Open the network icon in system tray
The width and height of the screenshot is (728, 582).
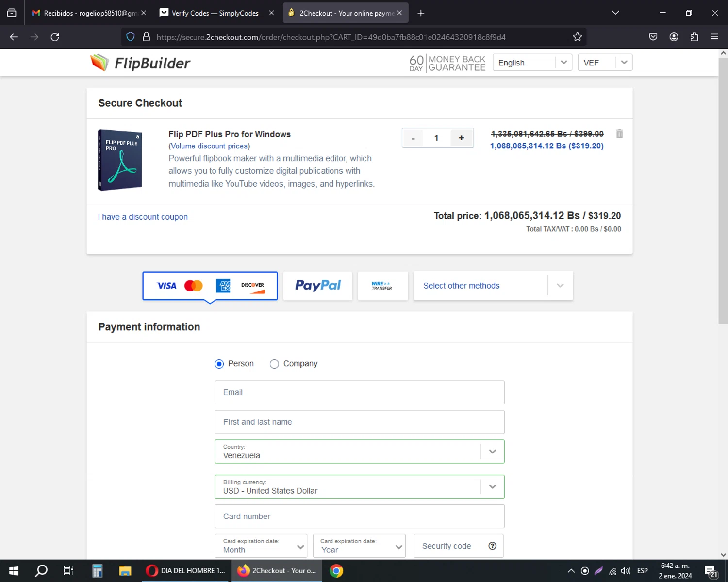point(612,571)
